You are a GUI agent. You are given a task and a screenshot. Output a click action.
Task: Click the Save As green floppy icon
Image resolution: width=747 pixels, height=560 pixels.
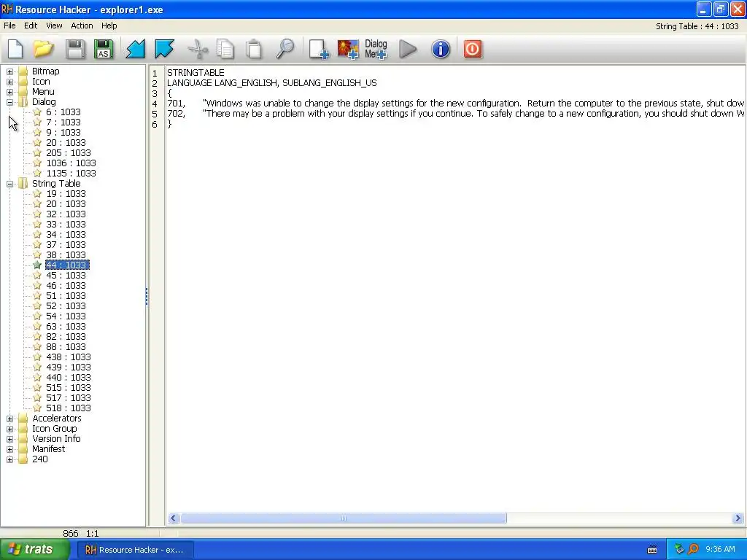point(104,49)
